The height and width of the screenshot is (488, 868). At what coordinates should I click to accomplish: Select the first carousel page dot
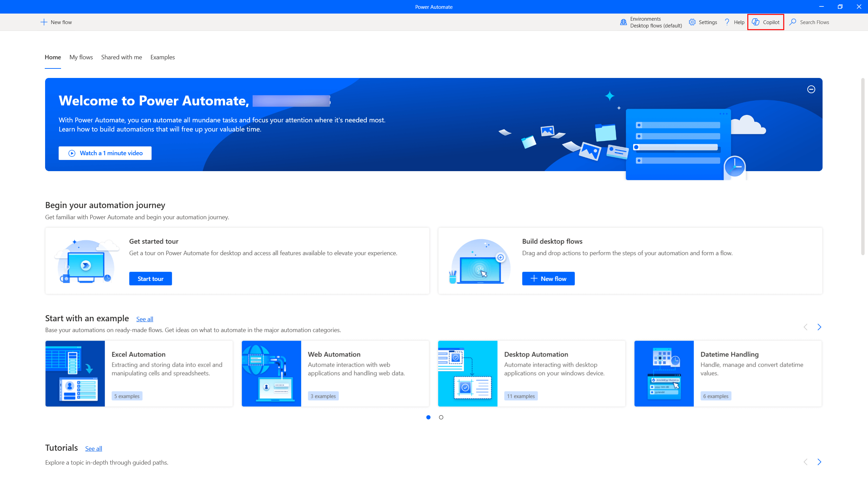pyautogui.click(x=429, y=417)
